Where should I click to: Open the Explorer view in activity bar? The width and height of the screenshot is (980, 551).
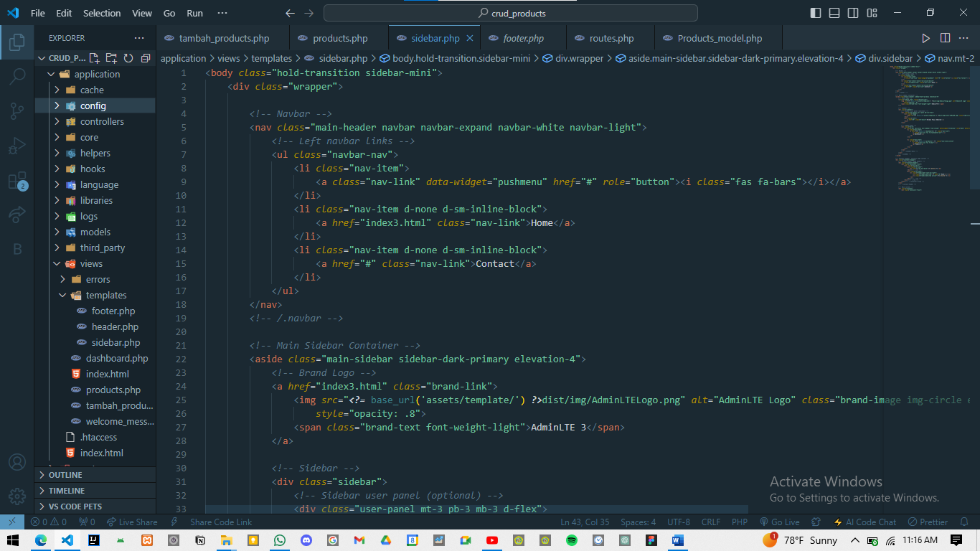(17, 42)
